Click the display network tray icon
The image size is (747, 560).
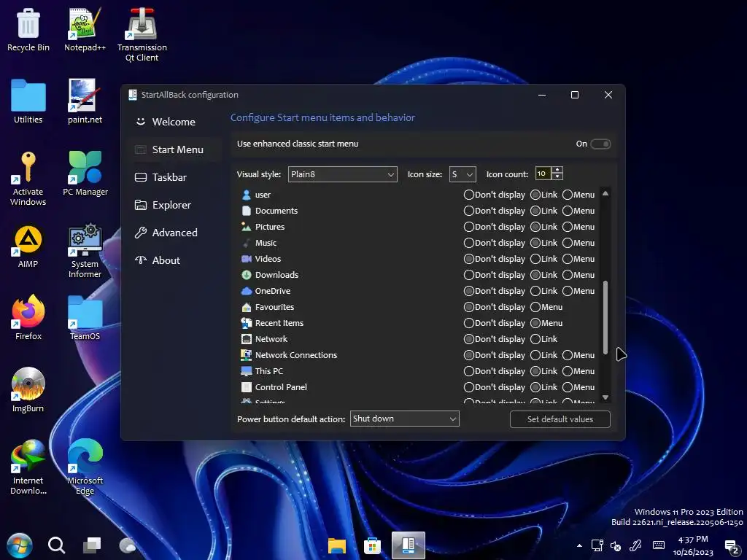click(597, 545)
